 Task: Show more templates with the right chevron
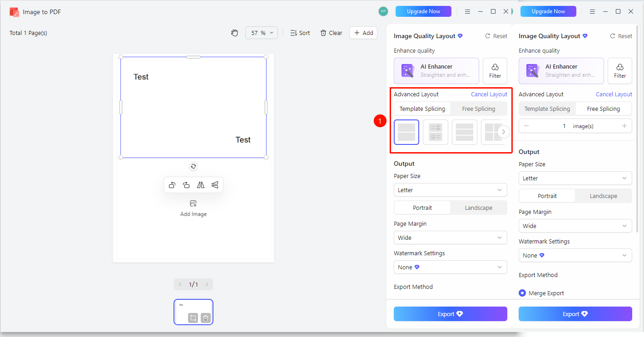click(x=503, y=132)
